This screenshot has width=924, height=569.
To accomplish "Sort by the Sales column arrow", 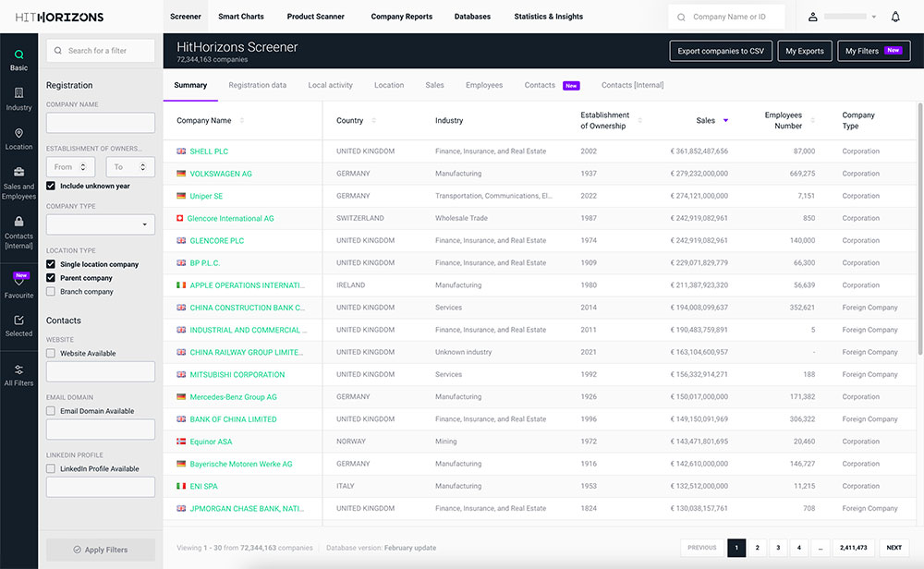I will (x=725, y=121).
